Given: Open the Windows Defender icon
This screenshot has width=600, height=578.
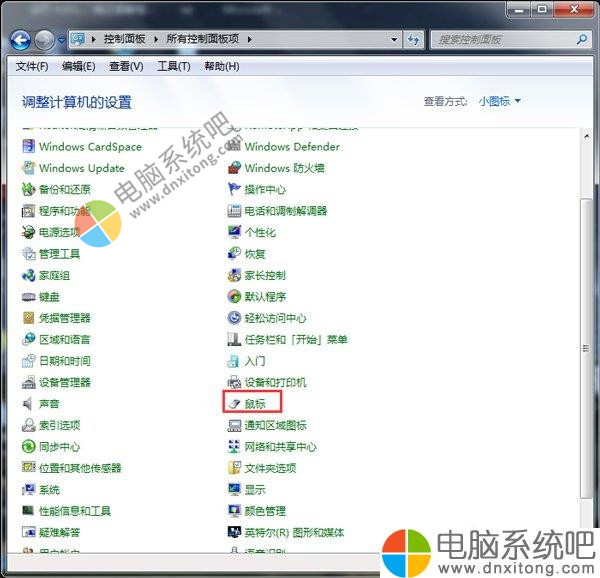Looking at the screenshot, I should point(234,147).
